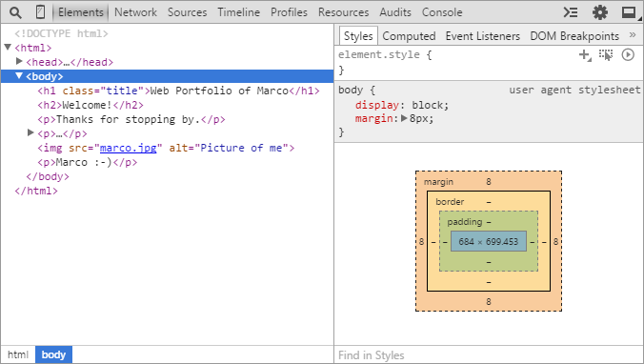644x364 pixels.
Task: Click the magnifier inspect element icon
Action: click(x=15, y=12)
